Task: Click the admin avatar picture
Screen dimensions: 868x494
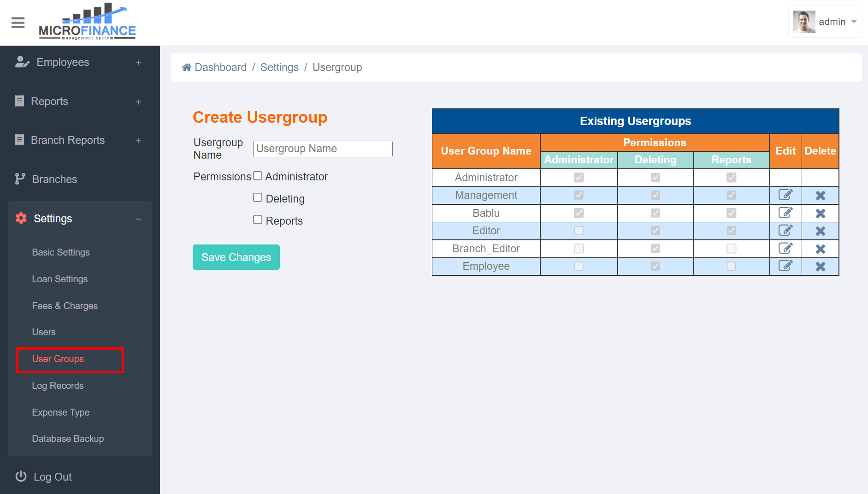Action: coord(804,22)
